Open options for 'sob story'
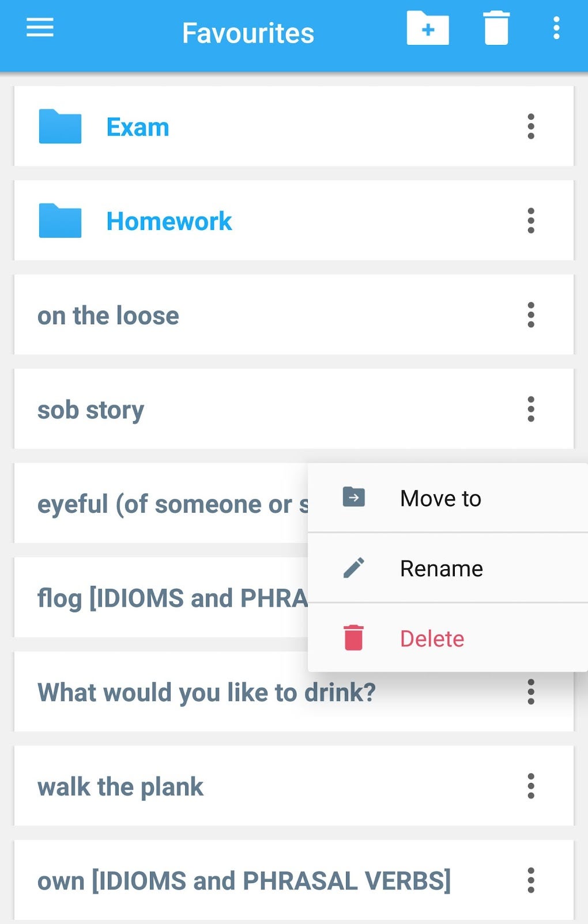Screen dimensions: 588x924 [x=531, y=410]
